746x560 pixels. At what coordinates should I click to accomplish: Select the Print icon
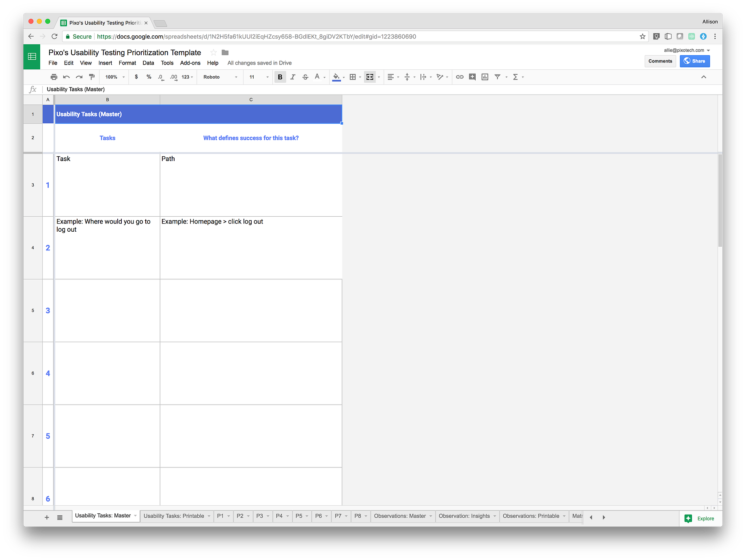click(x=54, y=77)
